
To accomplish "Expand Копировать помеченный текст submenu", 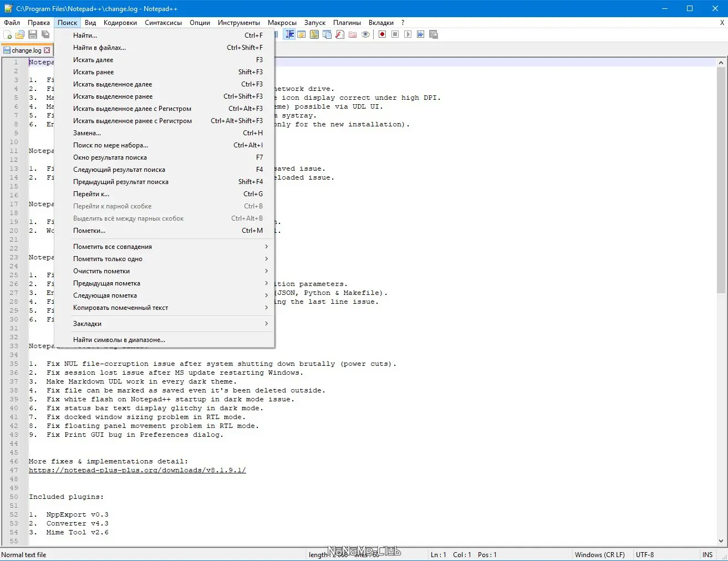I will coord(165,308).
